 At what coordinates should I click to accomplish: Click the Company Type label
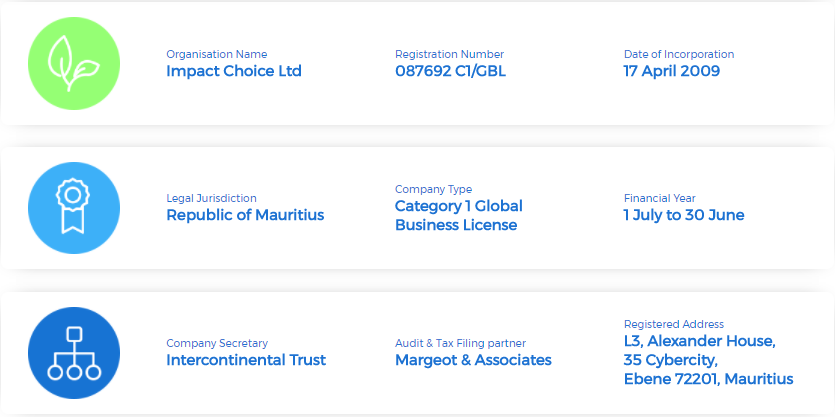pos(433,189)
